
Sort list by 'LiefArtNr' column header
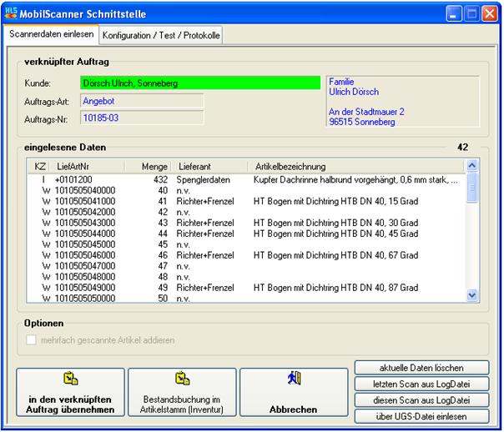(x=73, y=166)
